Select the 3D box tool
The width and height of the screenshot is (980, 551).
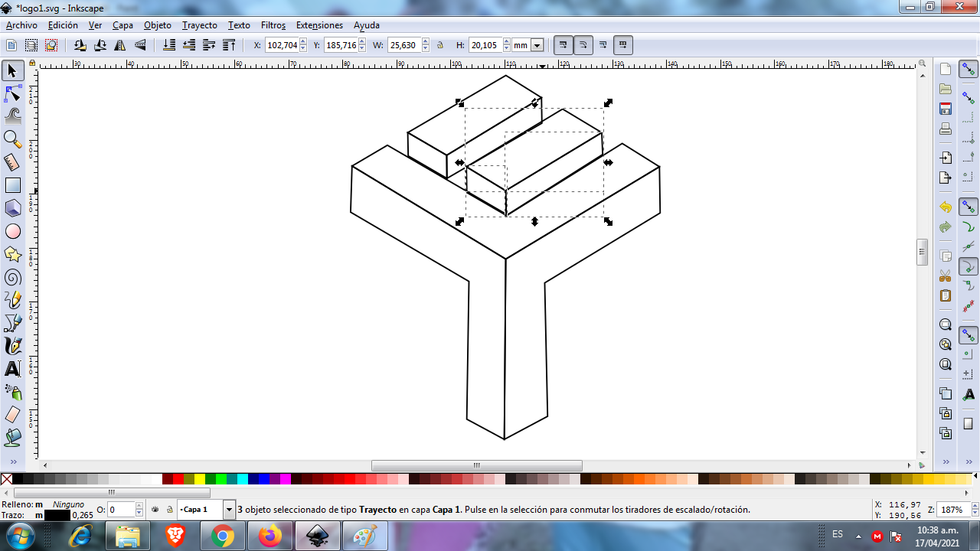[12, 208]
